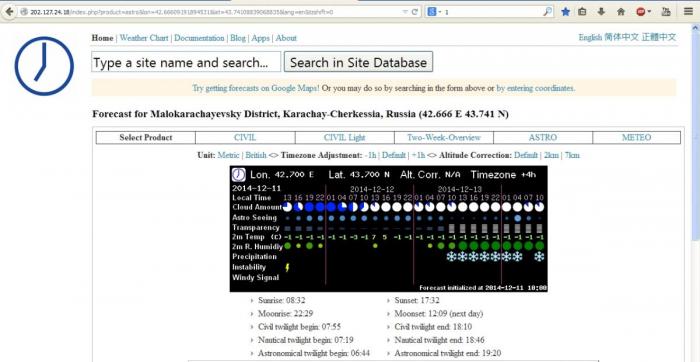This screenshot has width=700, height=362.
Task: Click Civil twilight end: 18:10 entry
Action: click(433, 327)
